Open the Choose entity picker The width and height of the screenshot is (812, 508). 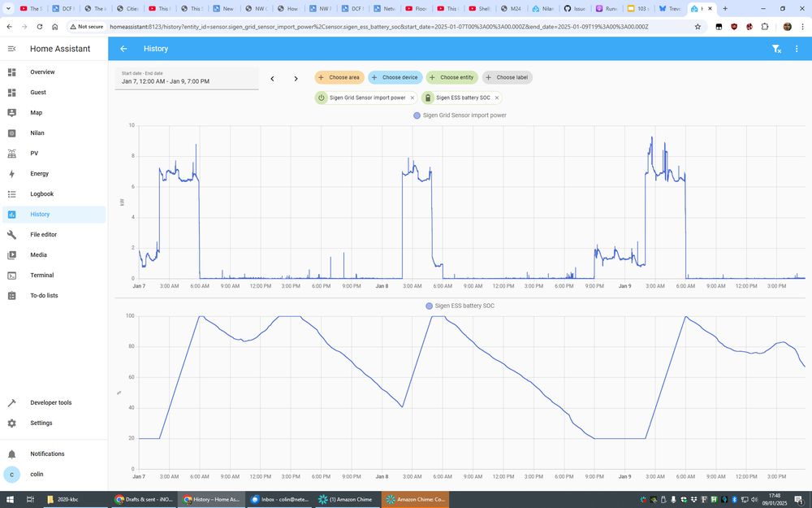(451, 77)
